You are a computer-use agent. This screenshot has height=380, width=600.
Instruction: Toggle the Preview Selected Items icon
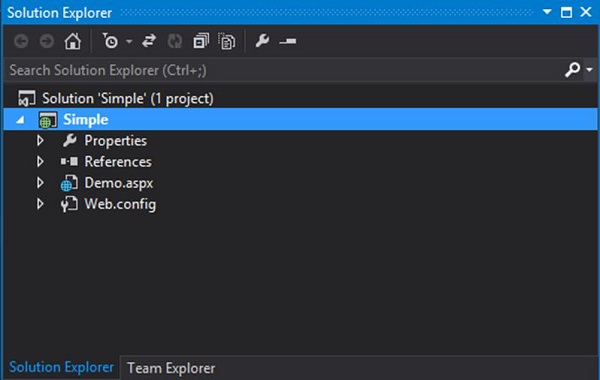[x=288, y=41]
